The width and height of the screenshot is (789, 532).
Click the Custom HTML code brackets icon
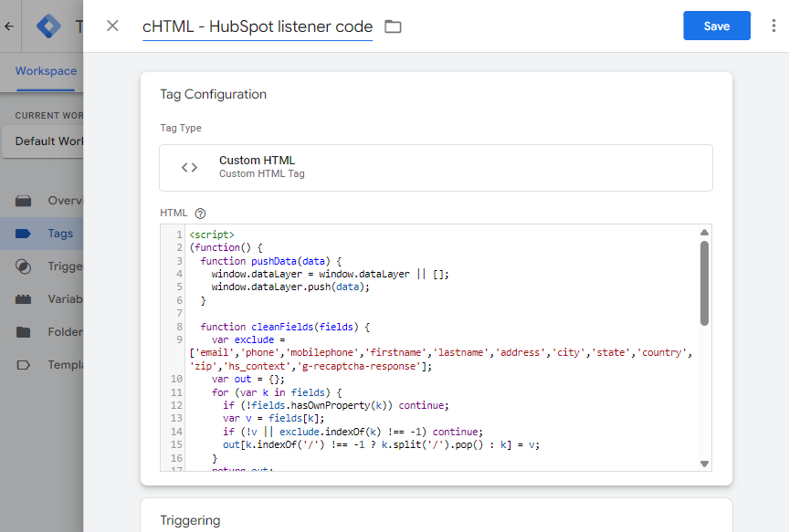click(x=189, y=167)
